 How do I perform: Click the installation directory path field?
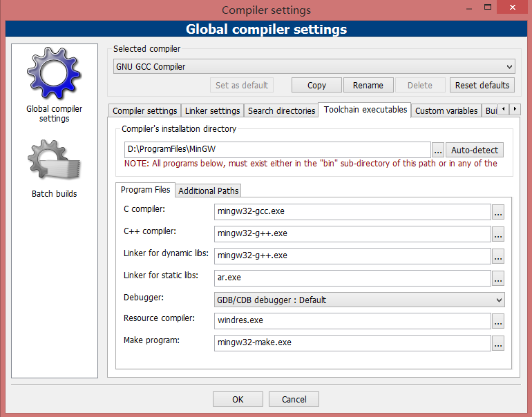coord(278,150)
